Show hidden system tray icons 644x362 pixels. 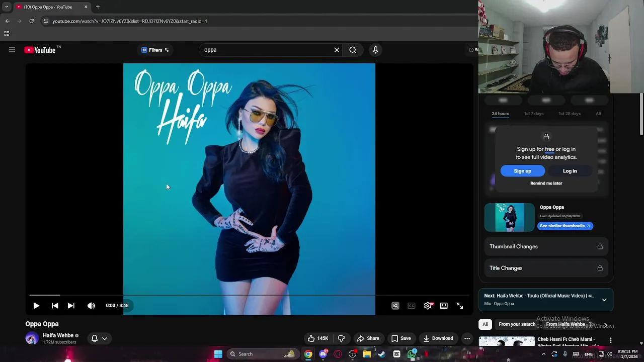[x=543, y=354]
